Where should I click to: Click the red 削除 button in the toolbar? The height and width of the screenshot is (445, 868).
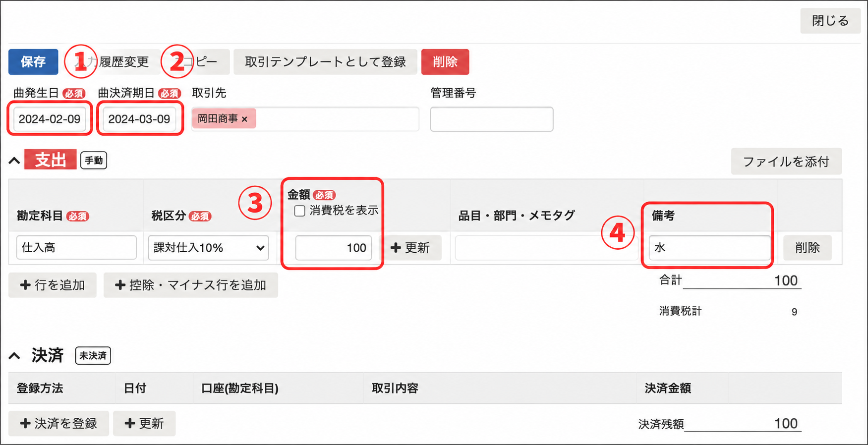click(445, 62)
